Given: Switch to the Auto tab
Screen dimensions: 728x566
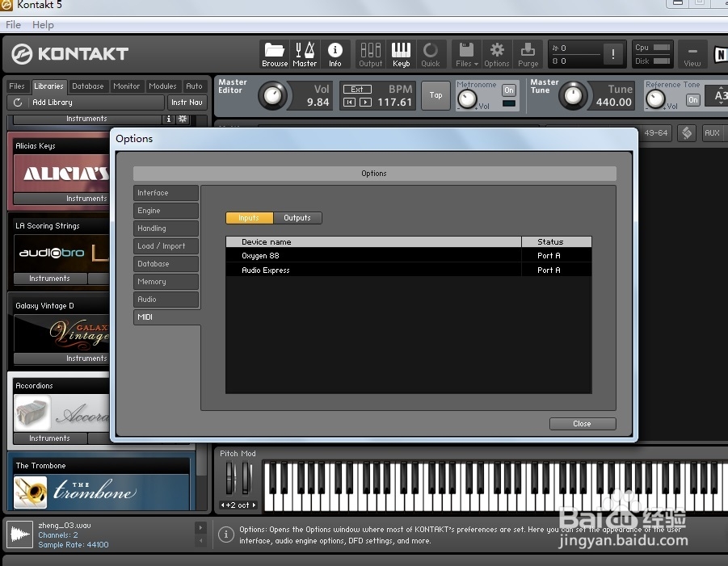Looking at the screenshot, I should tap(194, 86).
